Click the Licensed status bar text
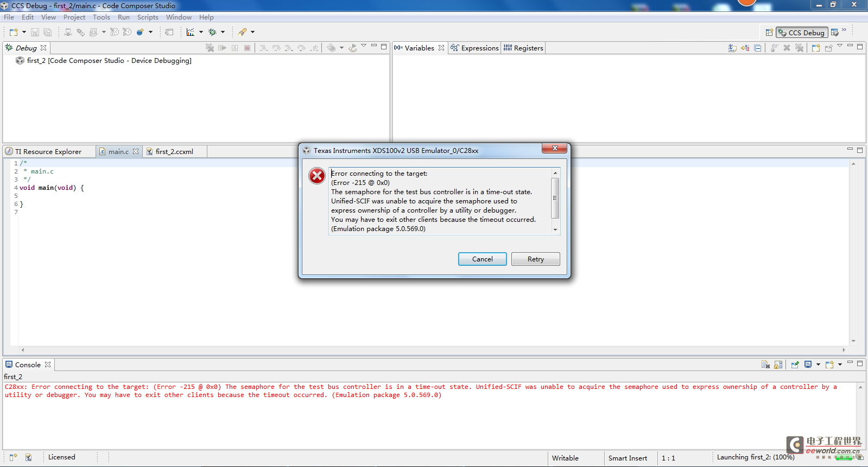 tap(62, 457)
